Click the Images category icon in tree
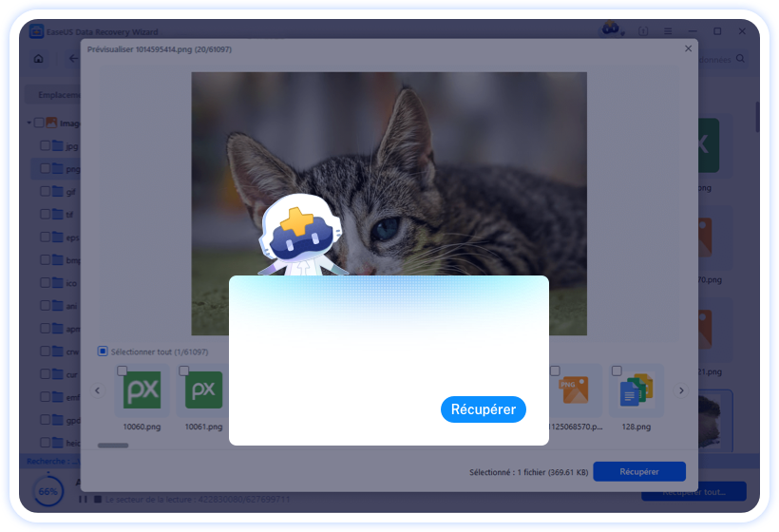779x532 pixels. pos(51,123)
